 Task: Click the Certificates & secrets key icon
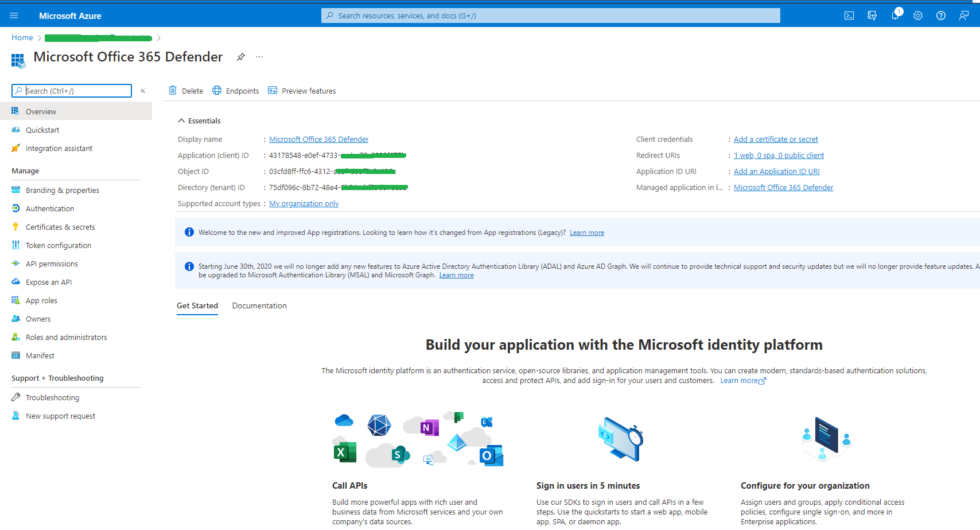point(15,227)
